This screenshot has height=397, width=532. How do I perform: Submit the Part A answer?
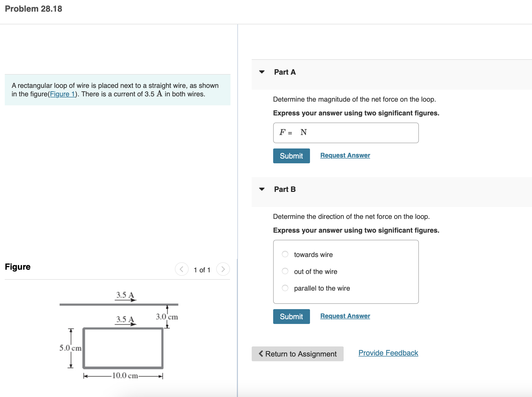(291, 156)
